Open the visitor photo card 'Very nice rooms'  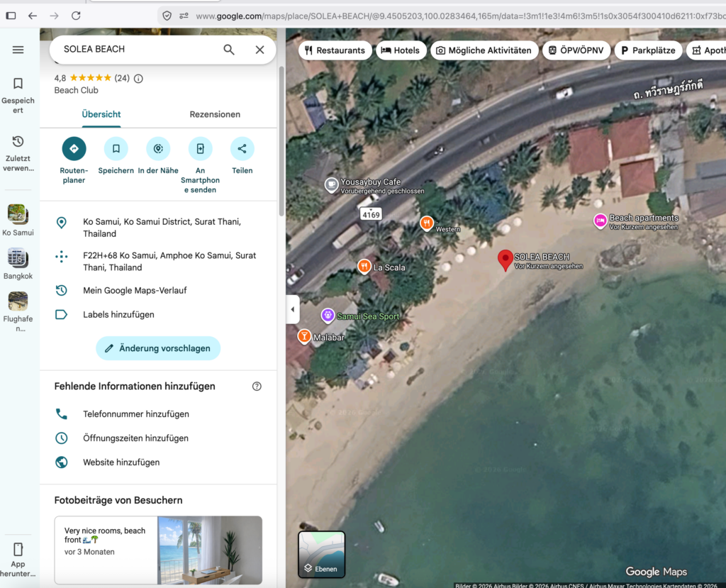tap(158, 550)
